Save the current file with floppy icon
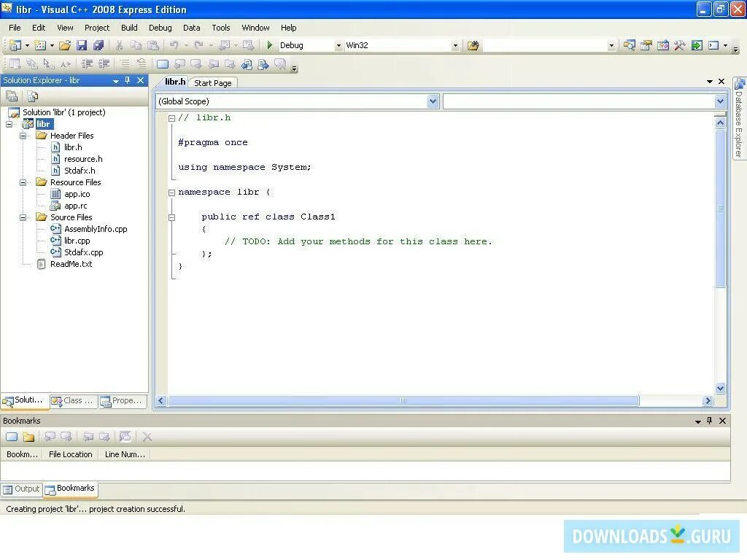747x560 pixels. tap(82, 45)
